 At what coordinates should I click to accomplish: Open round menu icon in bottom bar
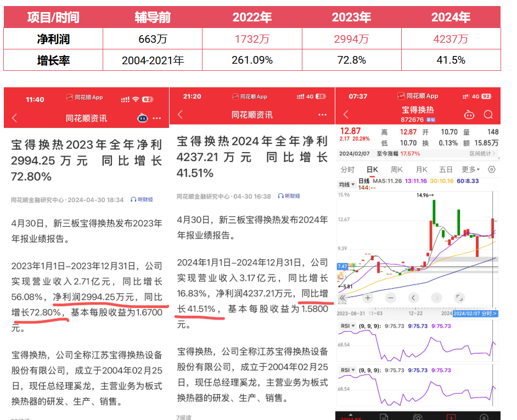pyautogui.click(x=484, y=417)
